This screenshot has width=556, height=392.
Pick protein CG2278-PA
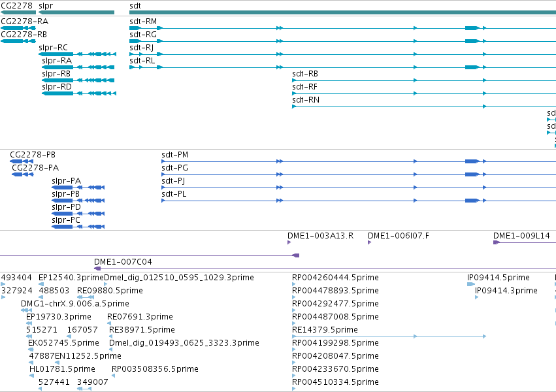click(35, 168)
